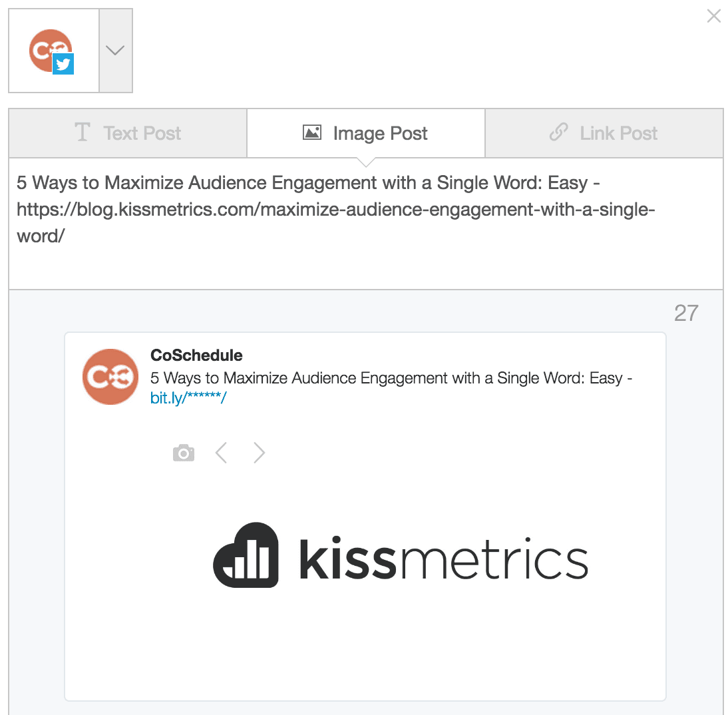The width and height of the screenshot is (728, 715).
Task: Click the blog.kissmetrics.com URL in message
Action: [x=335, y=210]
